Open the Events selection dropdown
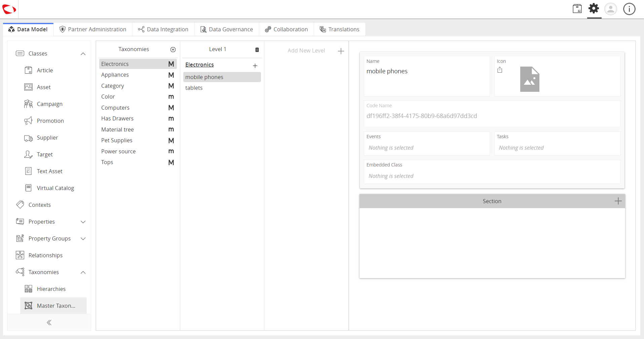 [427, 148]
